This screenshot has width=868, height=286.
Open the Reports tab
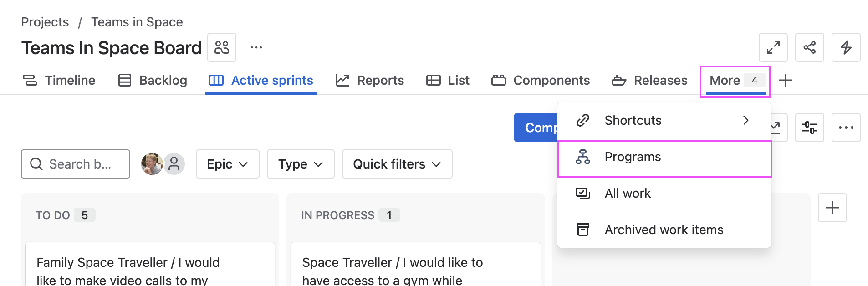370,81
